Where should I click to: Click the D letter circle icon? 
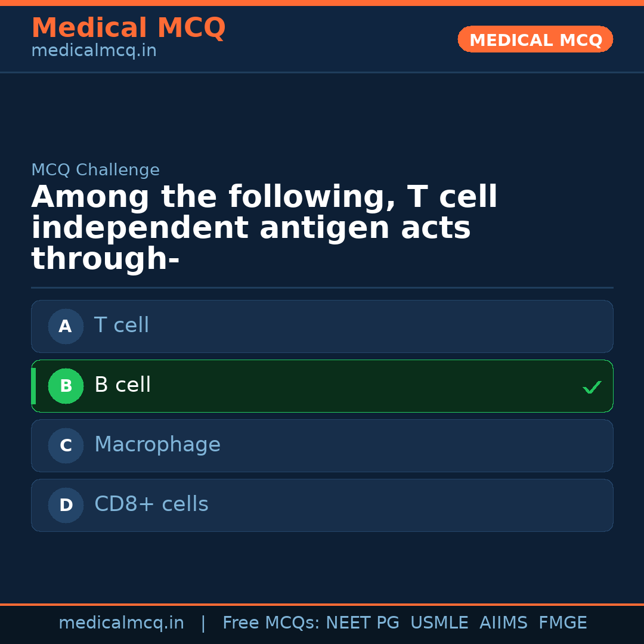click(x=66, y=505)
